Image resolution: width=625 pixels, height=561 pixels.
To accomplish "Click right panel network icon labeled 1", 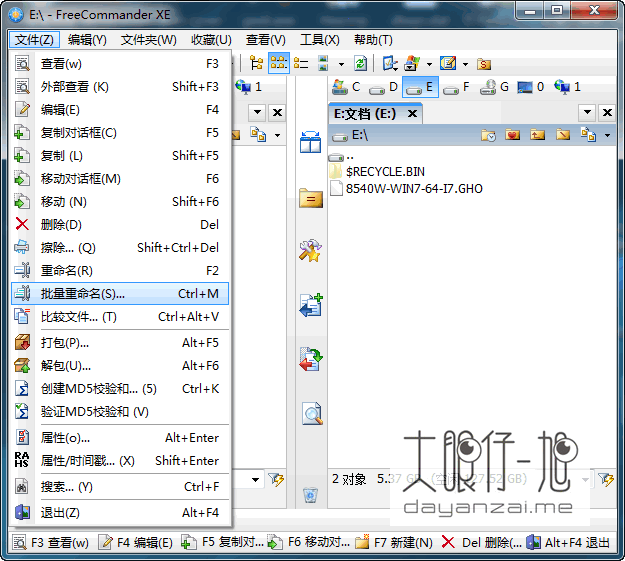I will 567,87.
